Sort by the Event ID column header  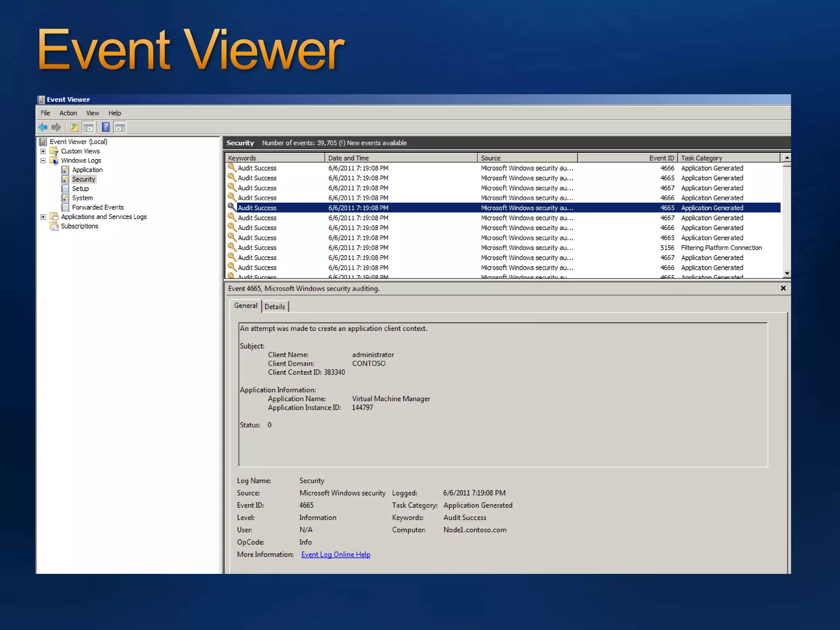[x=628, y=158]
